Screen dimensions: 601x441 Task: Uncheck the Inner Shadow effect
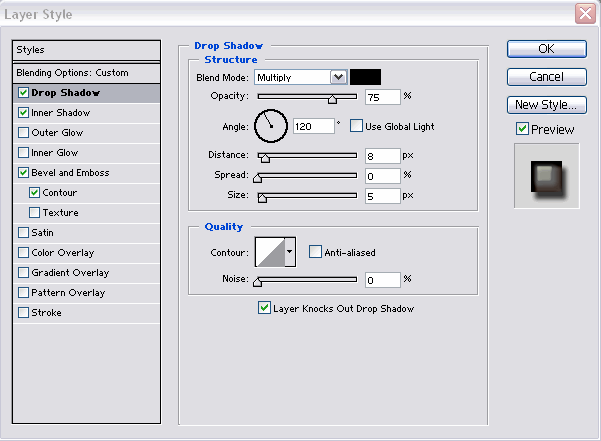click(23, 113)
